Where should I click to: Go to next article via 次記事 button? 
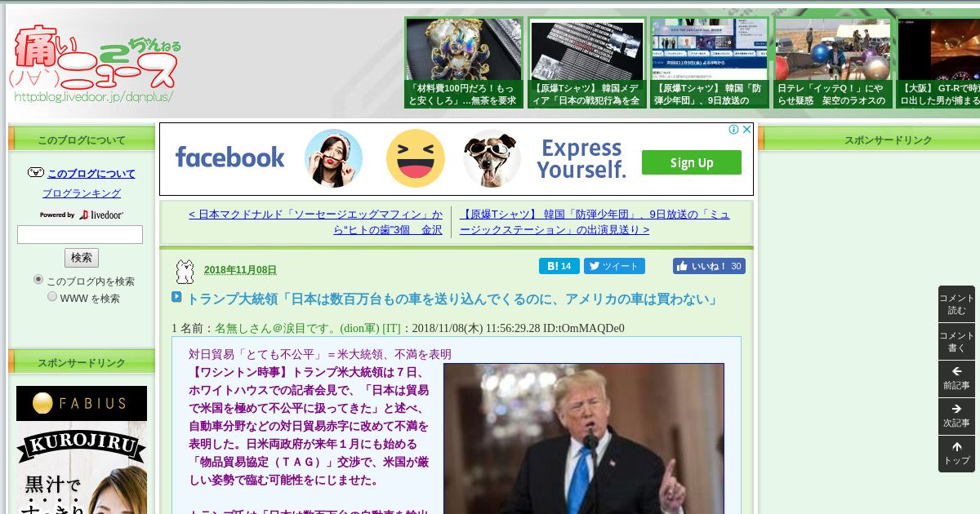[956, 417]
